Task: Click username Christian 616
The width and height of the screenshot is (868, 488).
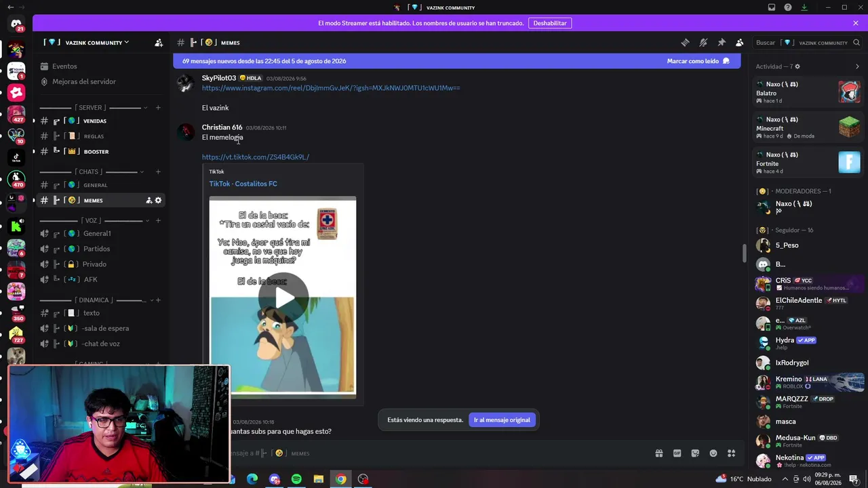Action: (x=222, y=127)
